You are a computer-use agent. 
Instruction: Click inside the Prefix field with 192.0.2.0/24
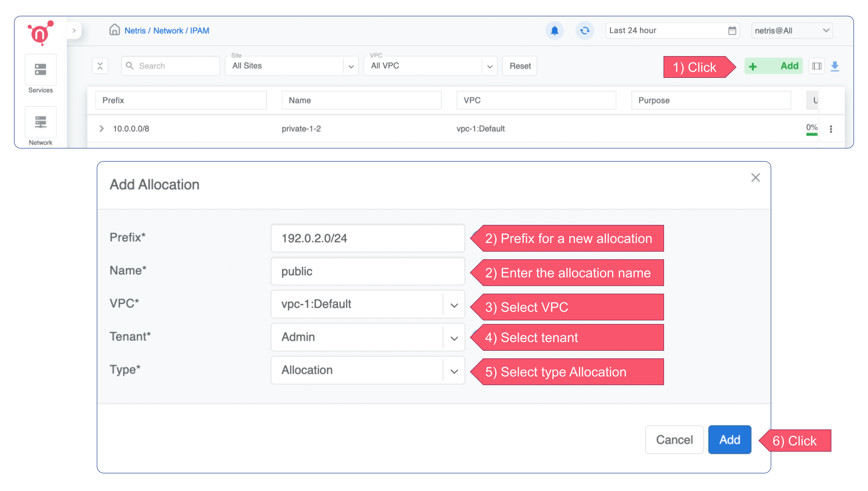(x=367, y=238)
